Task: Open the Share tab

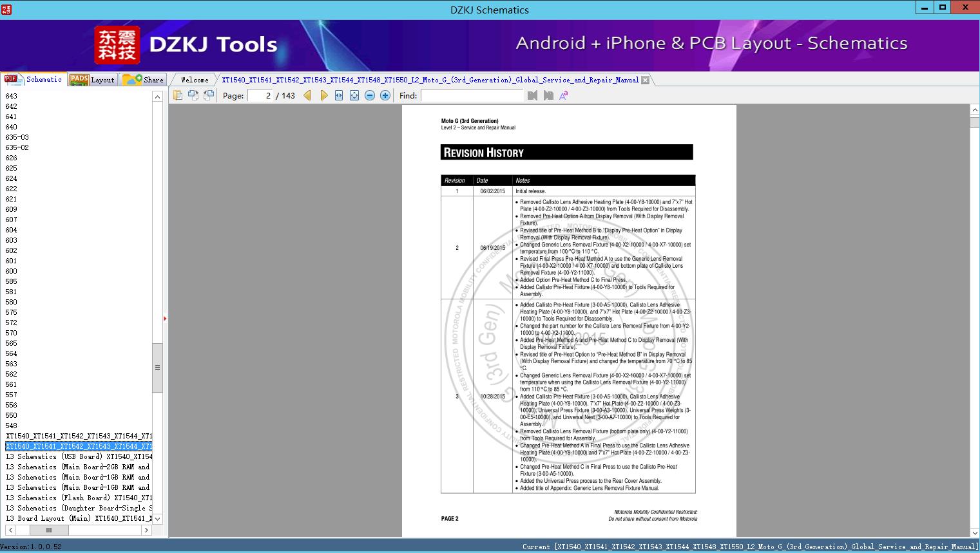Action: pos(143,80)
